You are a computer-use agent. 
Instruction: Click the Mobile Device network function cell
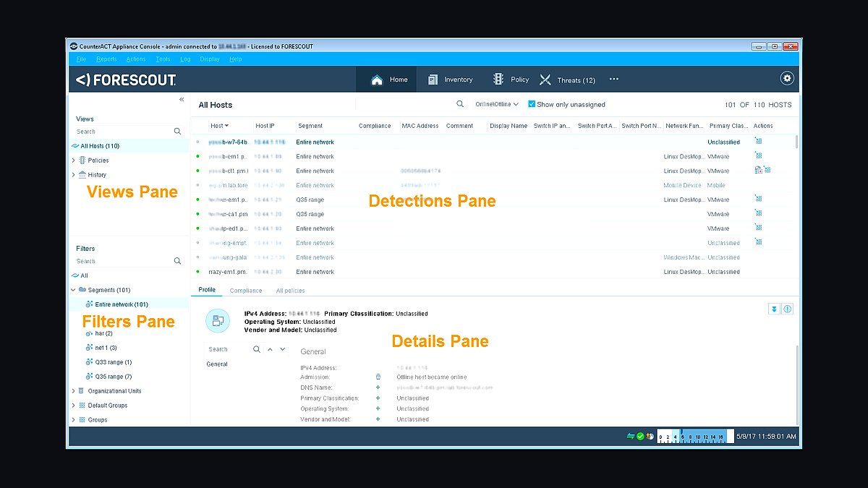[x=683, y=185]
